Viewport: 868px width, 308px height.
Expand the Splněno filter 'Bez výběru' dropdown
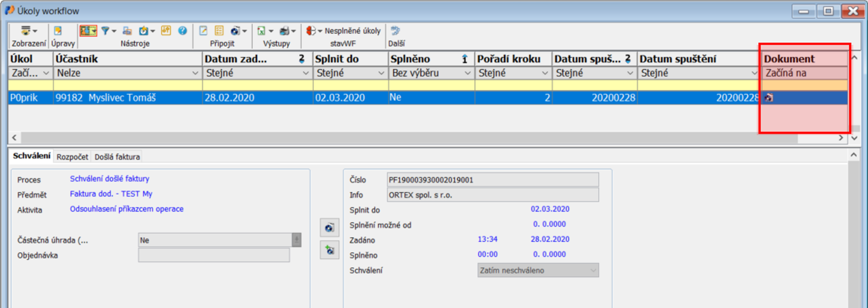[467, 73]
